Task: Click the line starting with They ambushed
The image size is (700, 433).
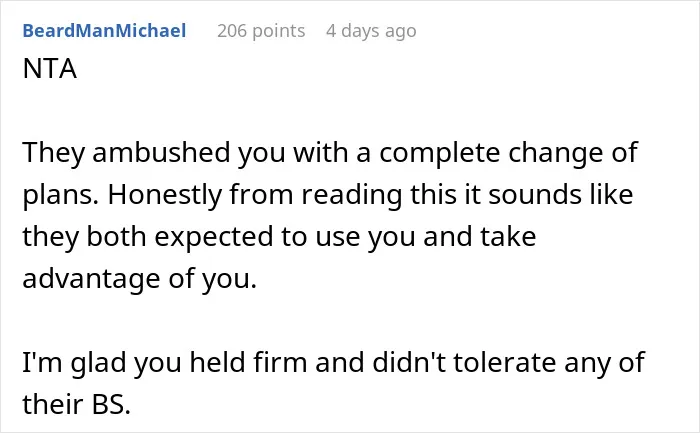Action: 330,153
